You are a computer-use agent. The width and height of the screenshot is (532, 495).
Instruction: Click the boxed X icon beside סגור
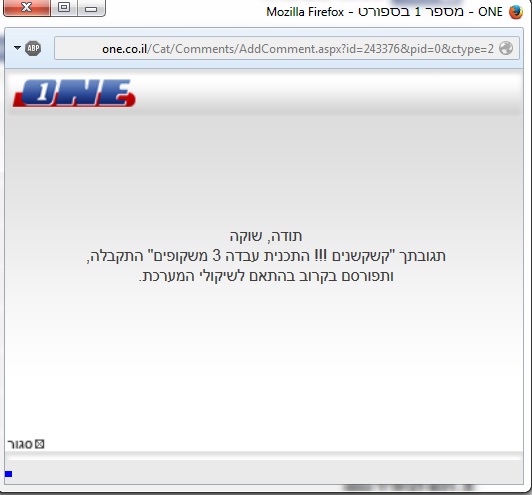pos(40,444)
